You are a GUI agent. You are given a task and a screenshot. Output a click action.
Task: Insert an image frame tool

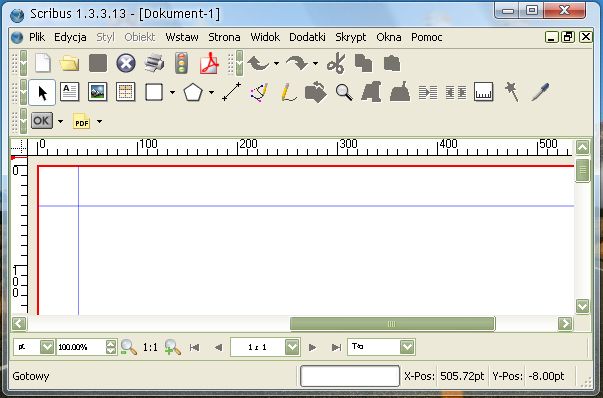[98, 92]
